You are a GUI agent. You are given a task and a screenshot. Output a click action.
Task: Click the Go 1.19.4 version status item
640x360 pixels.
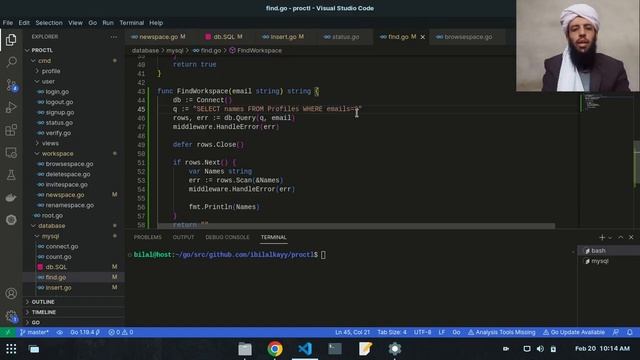85,332
